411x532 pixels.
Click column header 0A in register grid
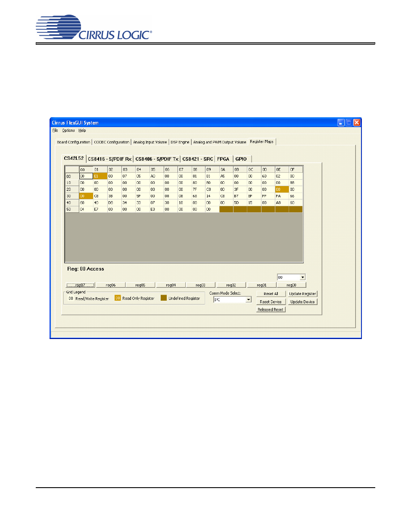click(x=226, y=169)
